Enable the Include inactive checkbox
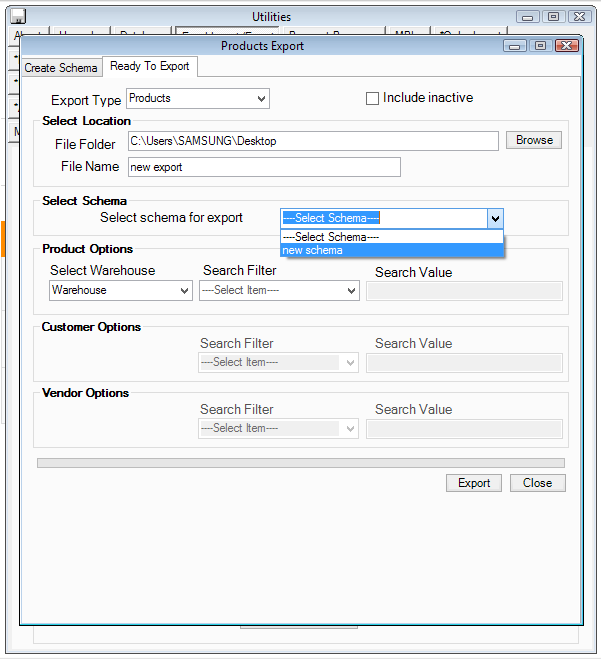This screenshot has width=601, height=659. (373, 98)
